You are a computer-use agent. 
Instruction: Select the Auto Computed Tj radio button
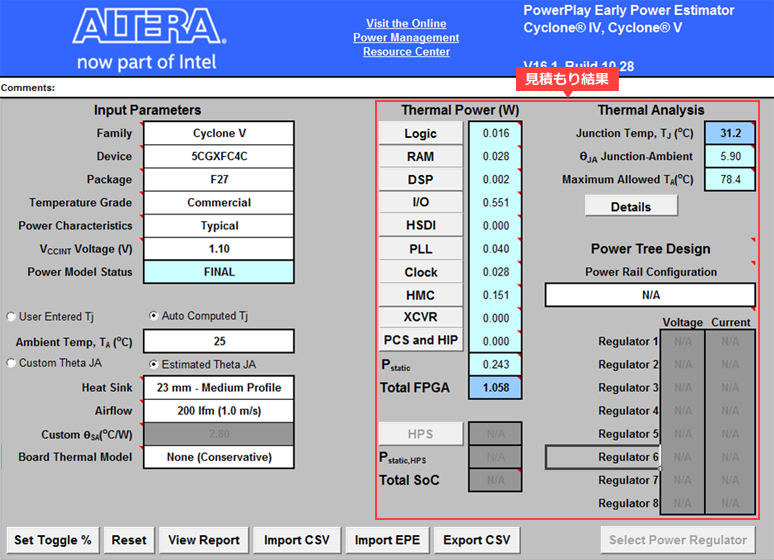click(154, 316)
